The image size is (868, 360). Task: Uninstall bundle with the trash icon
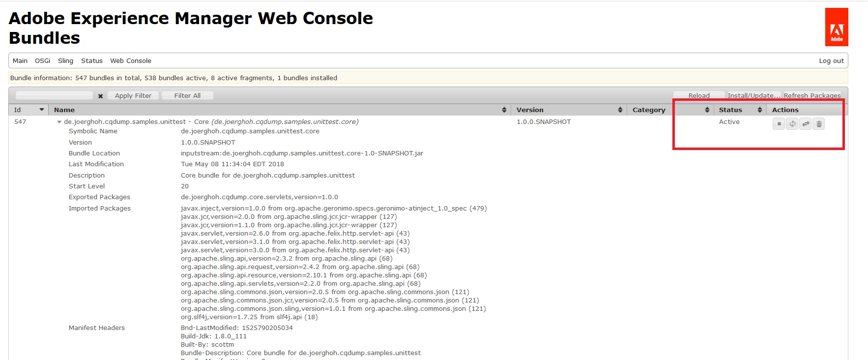[819, 124]
